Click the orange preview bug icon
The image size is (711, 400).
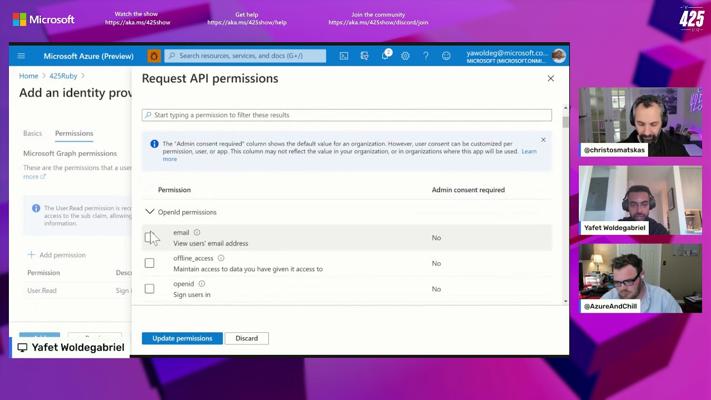point(154,56)
